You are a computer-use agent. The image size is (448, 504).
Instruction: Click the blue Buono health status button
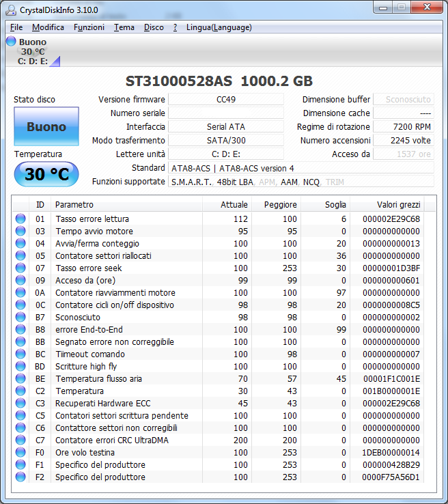coord(46,126)
